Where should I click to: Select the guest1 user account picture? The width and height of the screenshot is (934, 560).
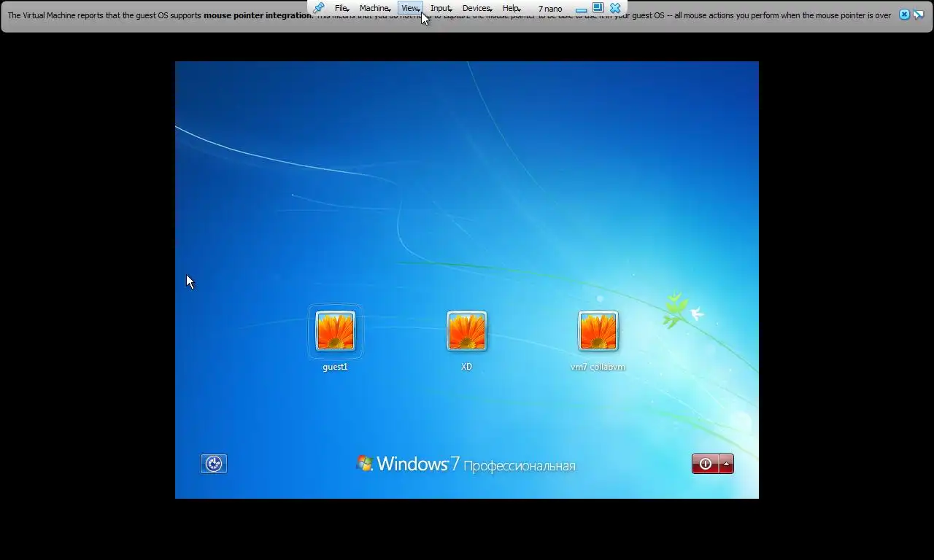(336, 331)
